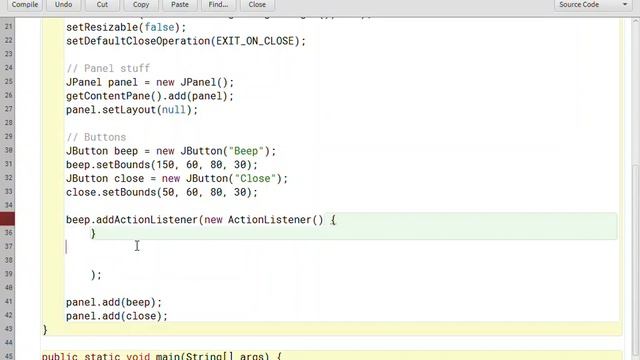Click the public static void main line
Viewport: 640px width, 360px height.
click(x=162, y=356)
